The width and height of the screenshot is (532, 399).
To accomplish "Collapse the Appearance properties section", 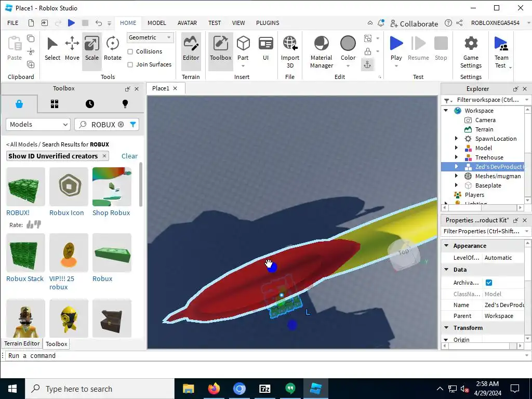I will 446,245.
